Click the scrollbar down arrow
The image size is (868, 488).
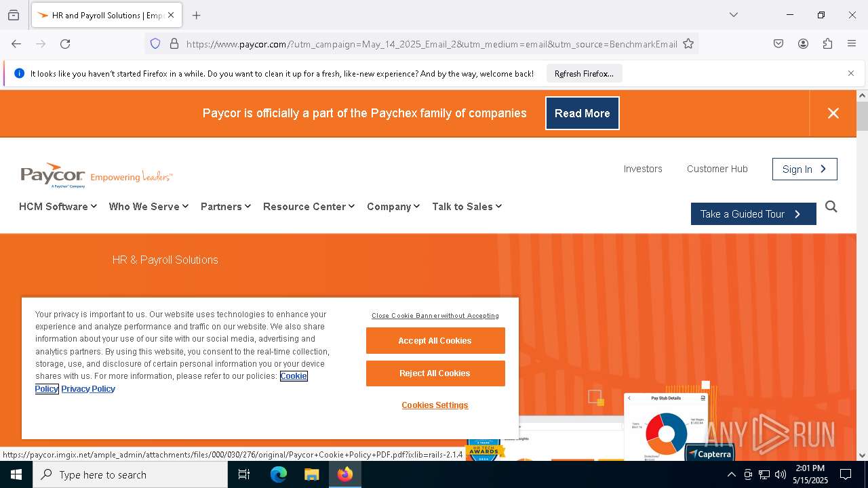(x=862, y=455)
